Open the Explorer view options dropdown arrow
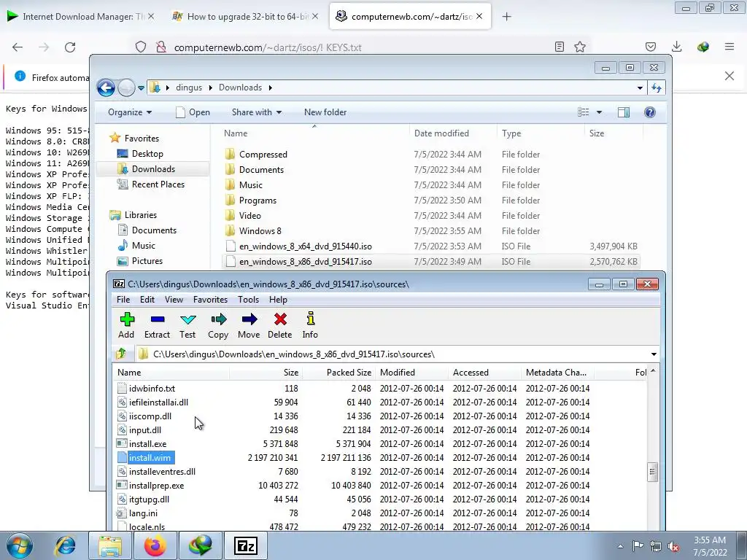 [x=599, y=112]
